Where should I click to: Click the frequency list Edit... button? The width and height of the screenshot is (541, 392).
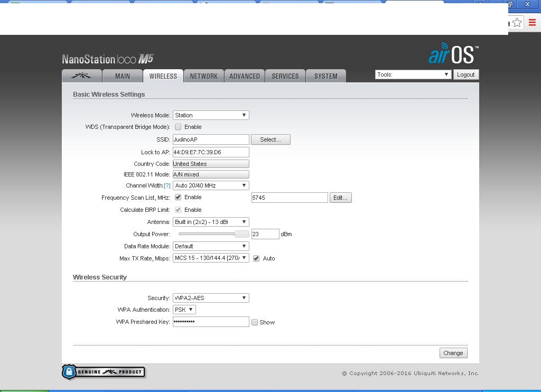[x=341, y=198]
